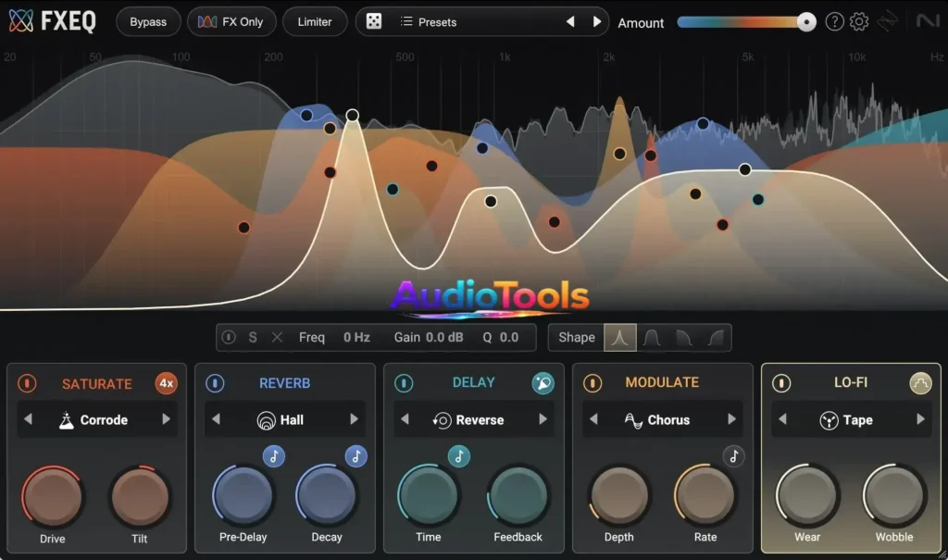Viewport: 948px width, 560px height.
Task: Click the settings gear icon
Action: (859, 20)
